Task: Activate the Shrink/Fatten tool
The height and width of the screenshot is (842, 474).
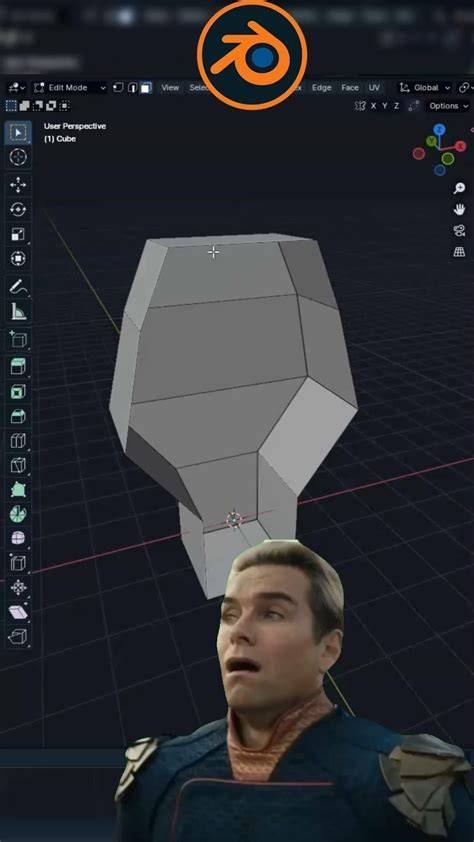Action: click(18, 587)
